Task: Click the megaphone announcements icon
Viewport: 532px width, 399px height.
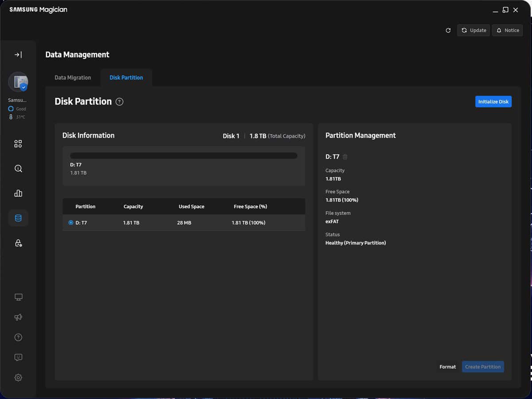Action: (x=18, y=317)
